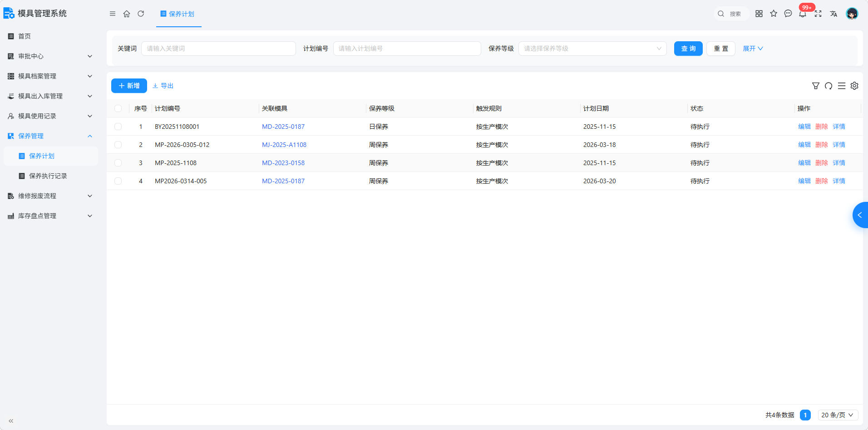
Task: Check the row for MP-2025-1108
Action: coord(118,163)
